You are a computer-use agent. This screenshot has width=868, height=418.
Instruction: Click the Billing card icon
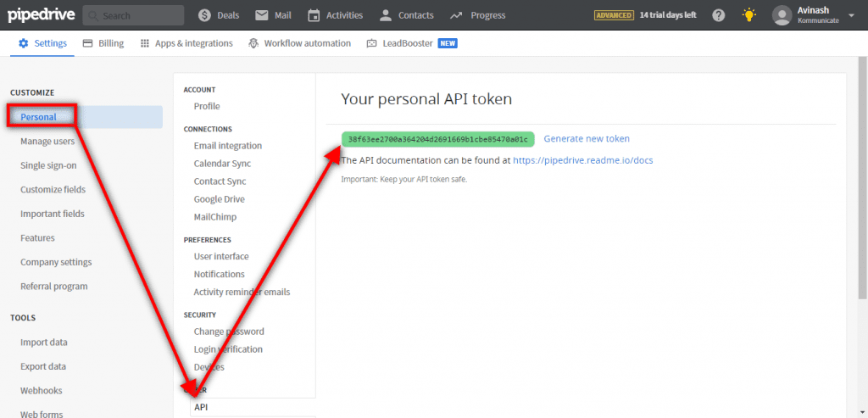(87, 43)
